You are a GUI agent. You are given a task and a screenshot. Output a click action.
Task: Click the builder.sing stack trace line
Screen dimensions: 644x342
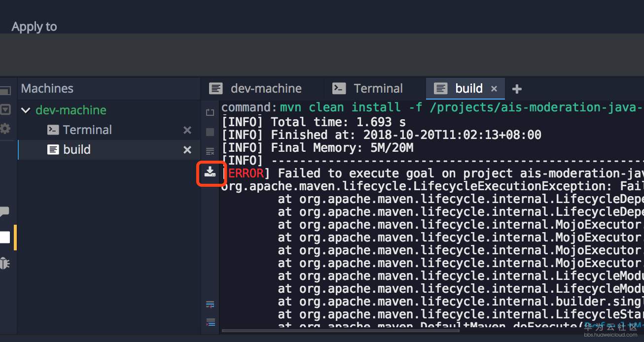point(461,302)
